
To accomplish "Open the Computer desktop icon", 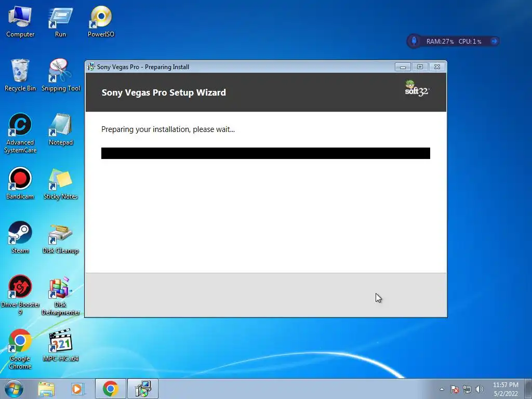I will [x=20, y=22].
